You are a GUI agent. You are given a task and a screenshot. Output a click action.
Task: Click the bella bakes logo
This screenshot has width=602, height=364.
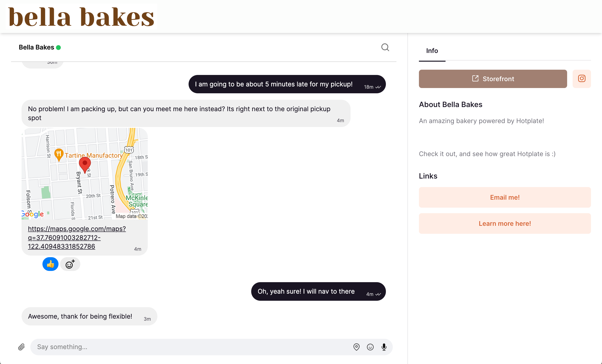click(81, 17)
